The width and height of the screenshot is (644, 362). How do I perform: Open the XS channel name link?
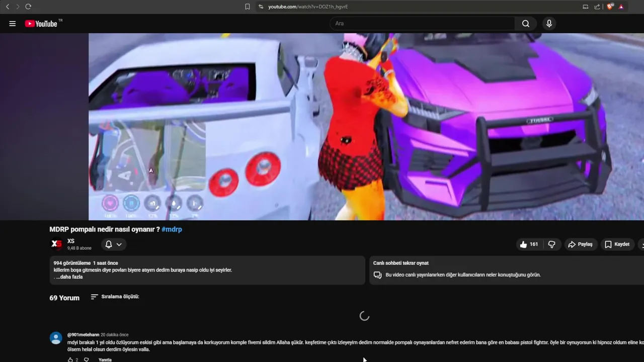pos(71,241)
